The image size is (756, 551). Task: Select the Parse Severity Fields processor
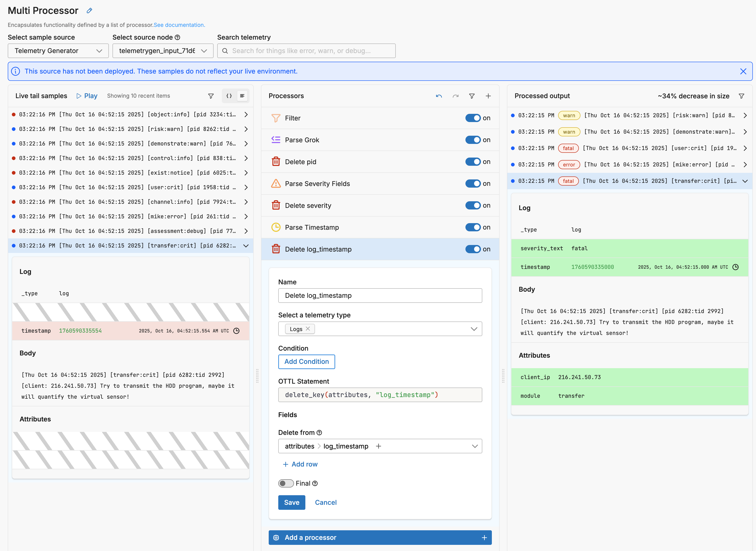tap(317, 184)
